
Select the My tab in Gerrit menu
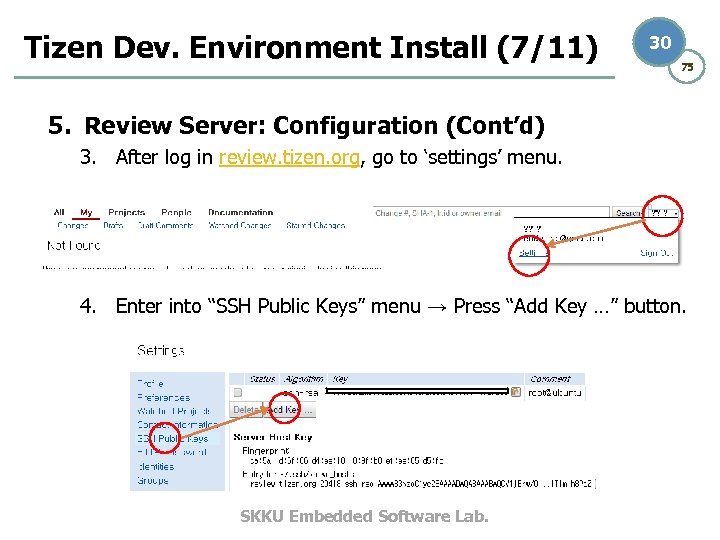tap(86, 212)
